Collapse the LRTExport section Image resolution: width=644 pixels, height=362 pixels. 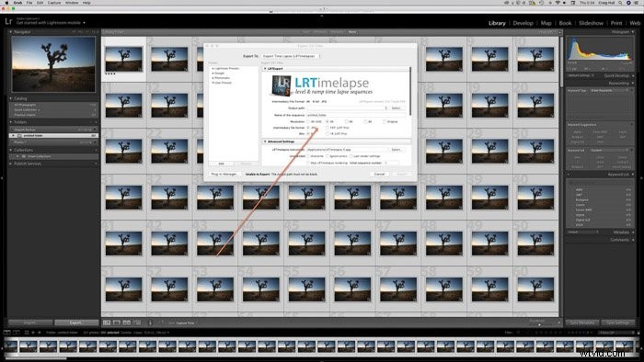point(265,69)
